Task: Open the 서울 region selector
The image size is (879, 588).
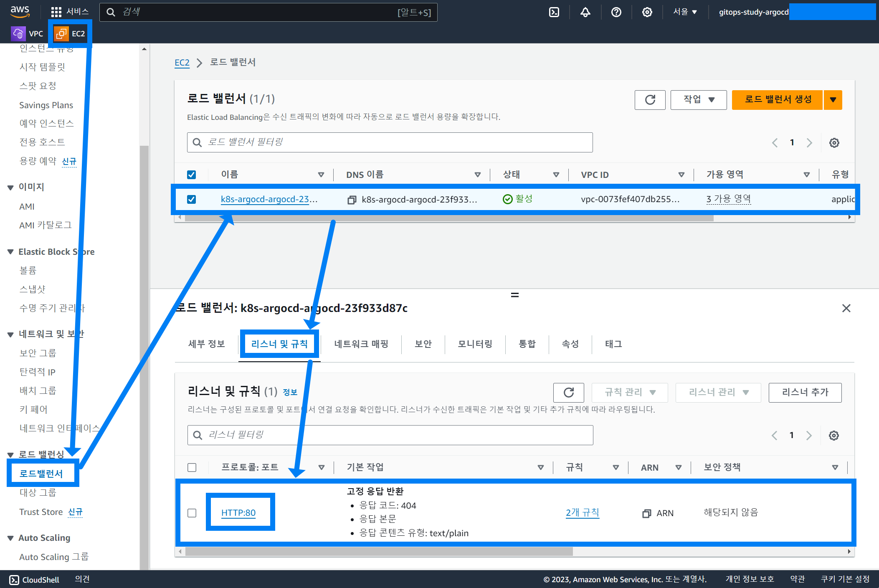Action: (685, 12)
